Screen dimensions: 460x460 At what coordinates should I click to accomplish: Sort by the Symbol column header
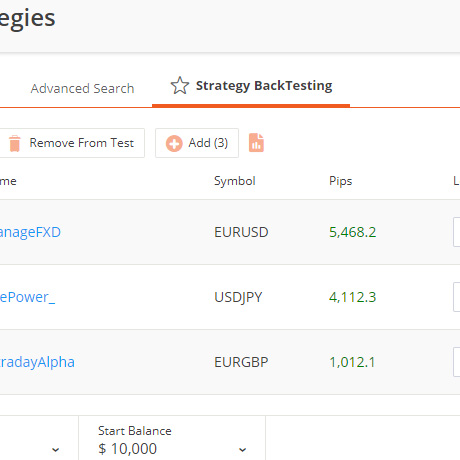pyautogui.click(x=235, y=181)
